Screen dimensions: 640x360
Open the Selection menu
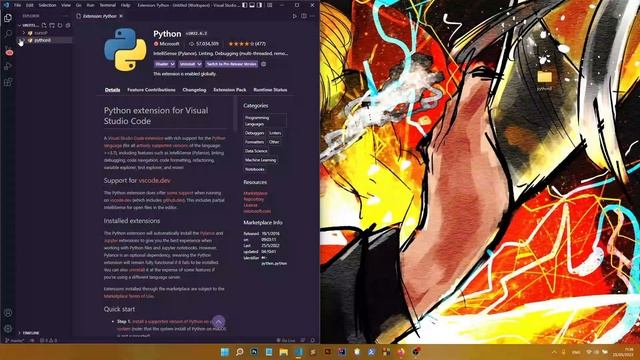[x=47, y=5]
